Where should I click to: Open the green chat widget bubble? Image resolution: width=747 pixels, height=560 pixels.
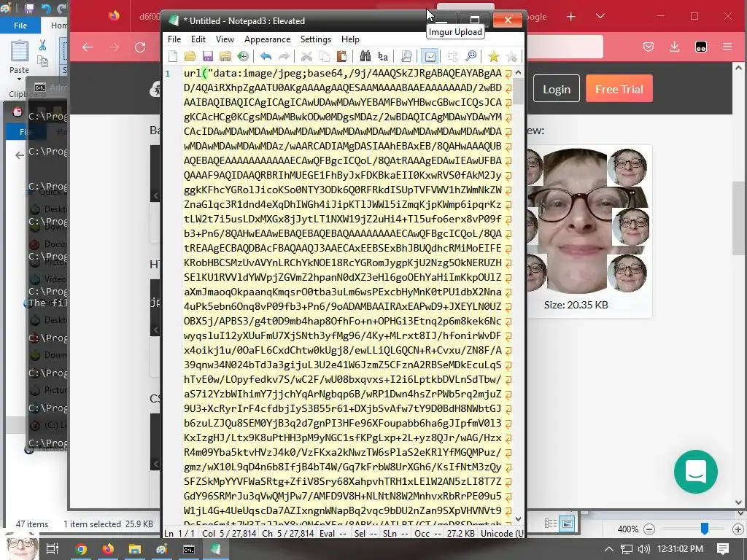point(695,472)
